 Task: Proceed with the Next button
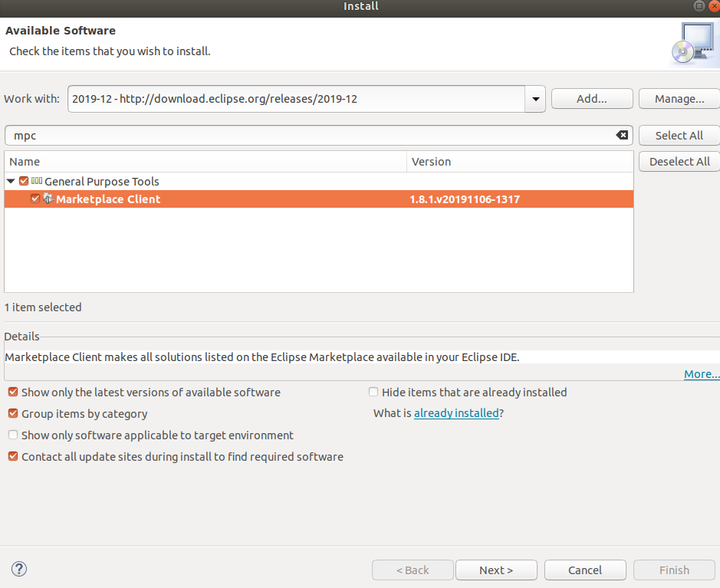tap(496, 570)
